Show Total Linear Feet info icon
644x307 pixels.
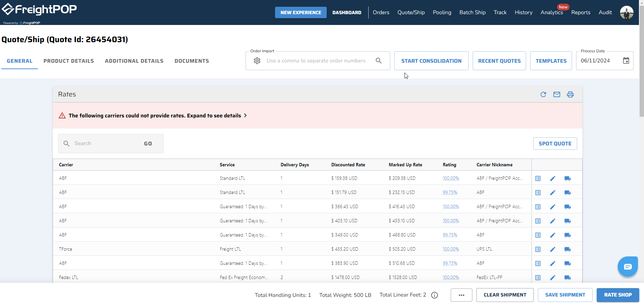[x=435, y=295]
